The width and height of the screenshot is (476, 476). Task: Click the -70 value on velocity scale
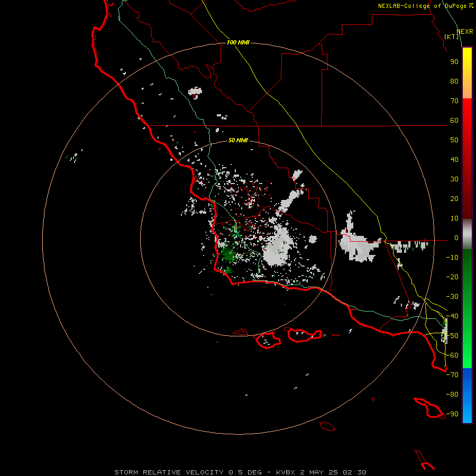point(452,375)
